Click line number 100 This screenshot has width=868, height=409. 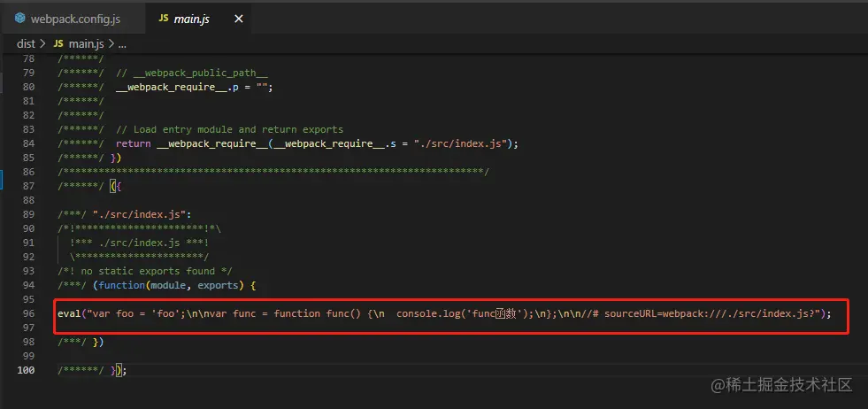coord(26,370)
